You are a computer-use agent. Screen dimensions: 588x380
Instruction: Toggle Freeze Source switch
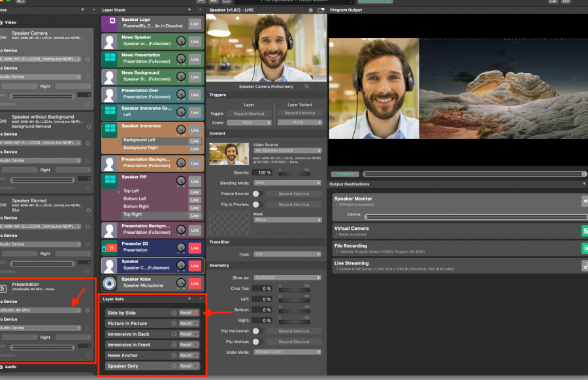(x=257, y=194)
